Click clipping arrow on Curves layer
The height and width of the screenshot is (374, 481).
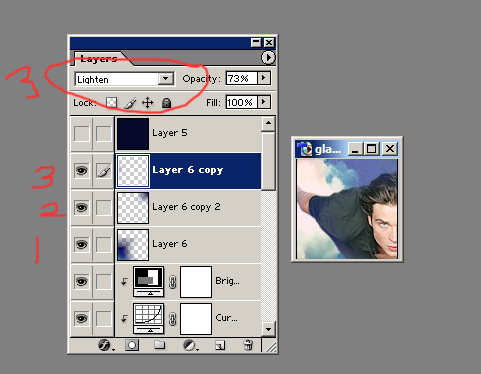tap(124, 319)
